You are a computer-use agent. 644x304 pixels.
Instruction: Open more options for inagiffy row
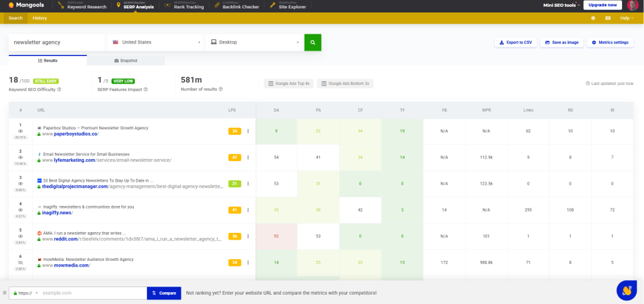(x=248, y=210)
